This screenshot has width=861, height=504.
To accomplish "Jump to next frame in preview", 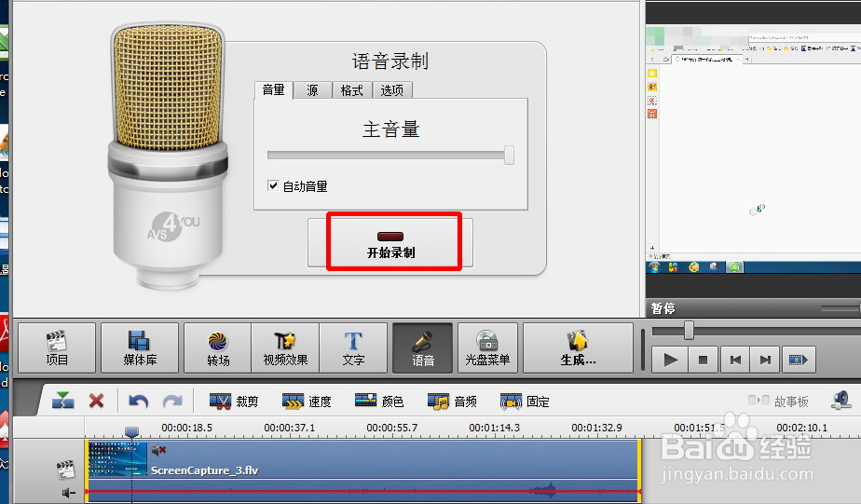I will pyautogui.click(x=765, y=361).
